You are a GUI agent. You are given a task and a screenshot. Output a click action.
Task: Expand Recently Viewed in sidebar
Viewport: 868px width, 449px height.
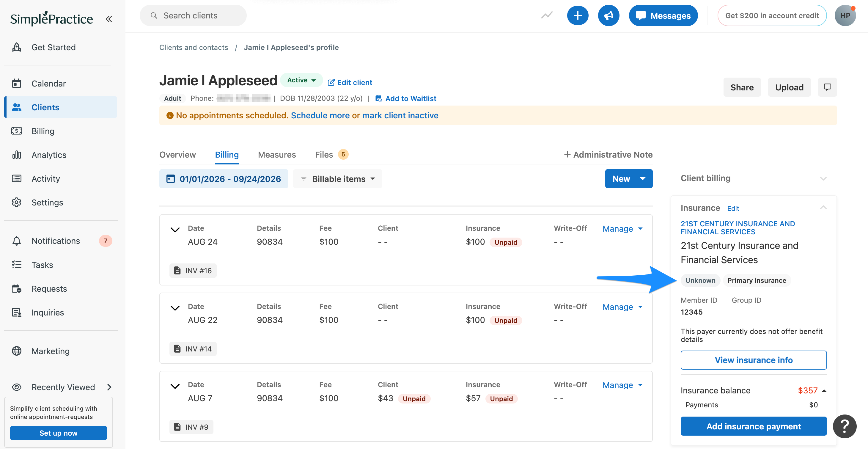[x=109, y=387]
